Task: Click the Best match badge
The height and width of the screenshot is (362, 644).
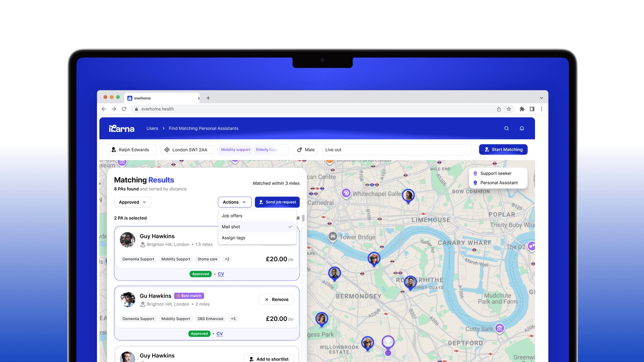Action: 189,296
